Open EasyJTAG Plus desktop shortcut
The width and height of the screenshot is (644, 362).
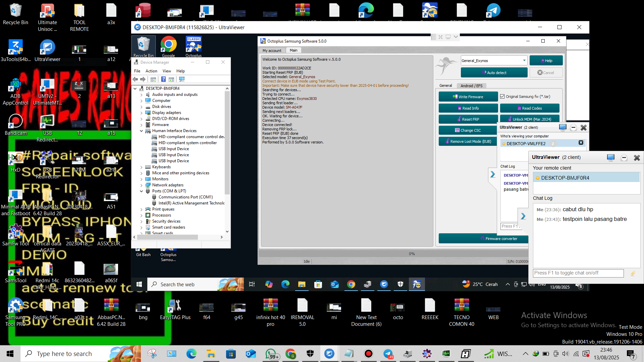175,309
